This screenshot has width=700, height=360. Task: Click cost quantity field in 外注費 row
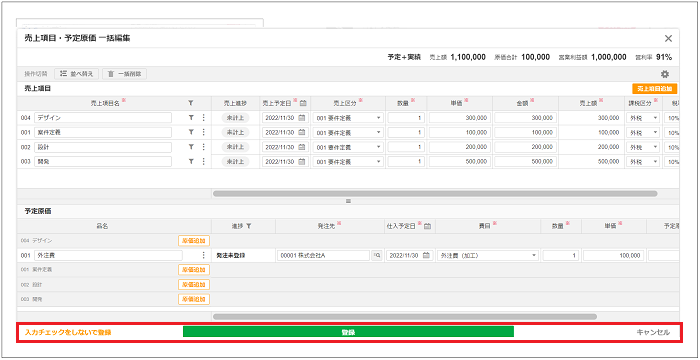point(561,255)
